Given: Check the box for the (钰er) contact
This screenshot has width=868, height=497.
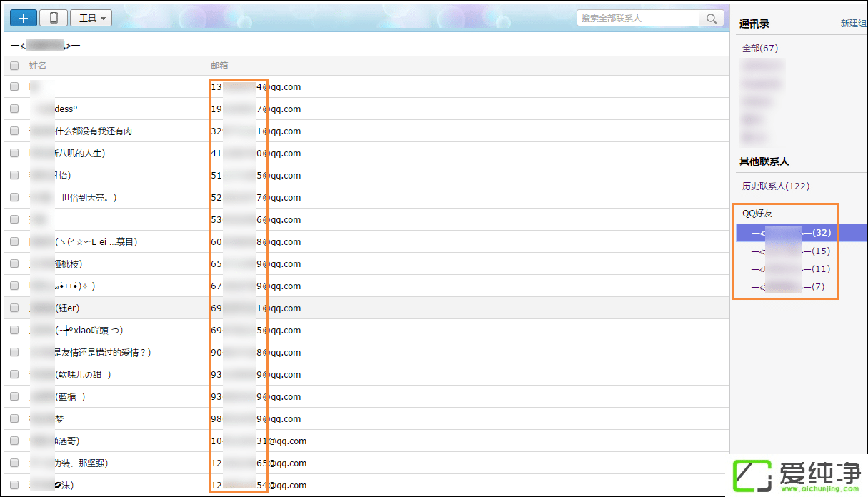Looking at the screenshot, I should coord(14,308).
